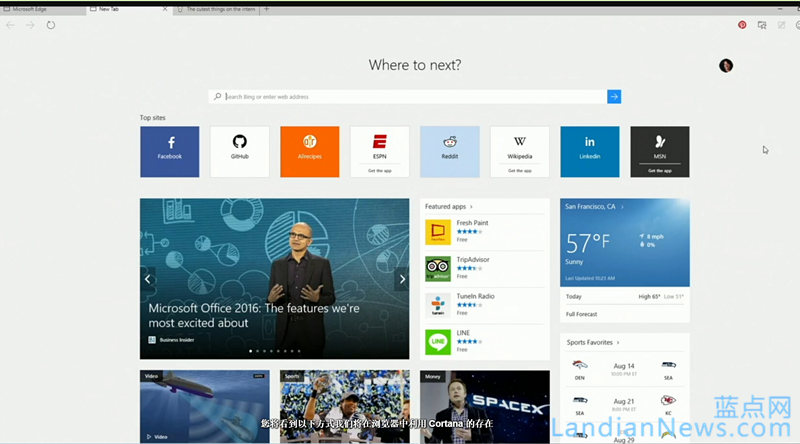
Task: Expand the Featured apps heading chevron
Action: 471,207
